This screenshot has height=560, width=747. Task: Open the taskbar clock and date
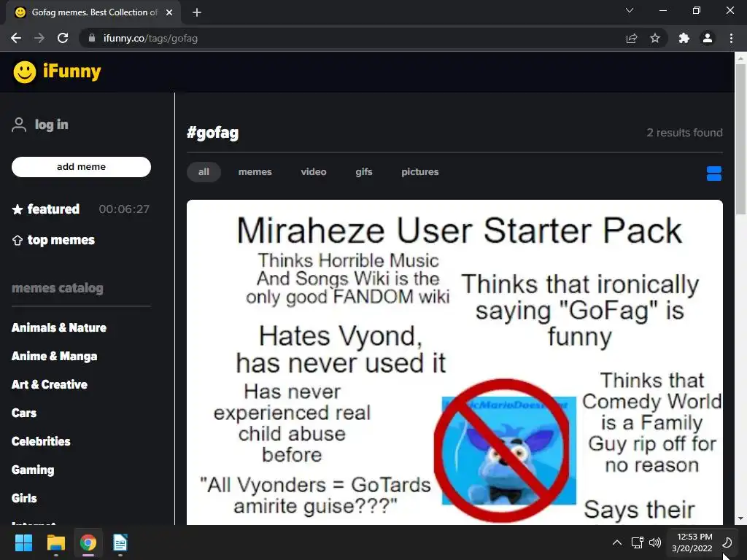[x=693, y=542]
